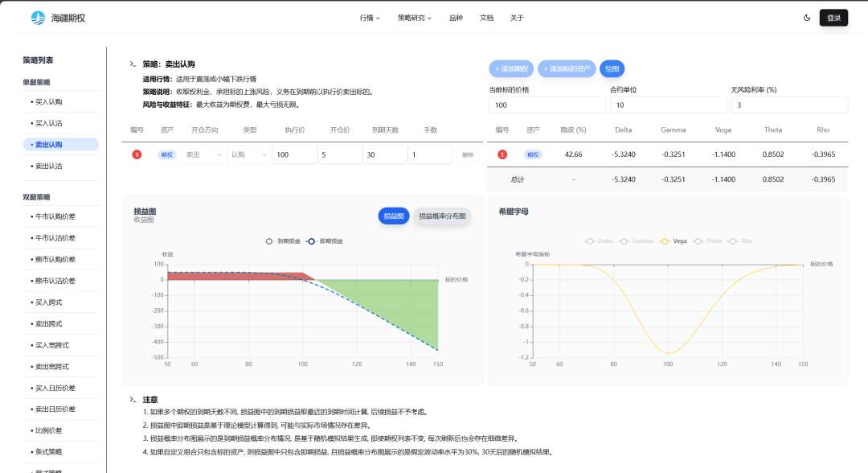Screen dimensions: 868x473
Task: Toggle the Theta legend series
Action: (708, 241)
